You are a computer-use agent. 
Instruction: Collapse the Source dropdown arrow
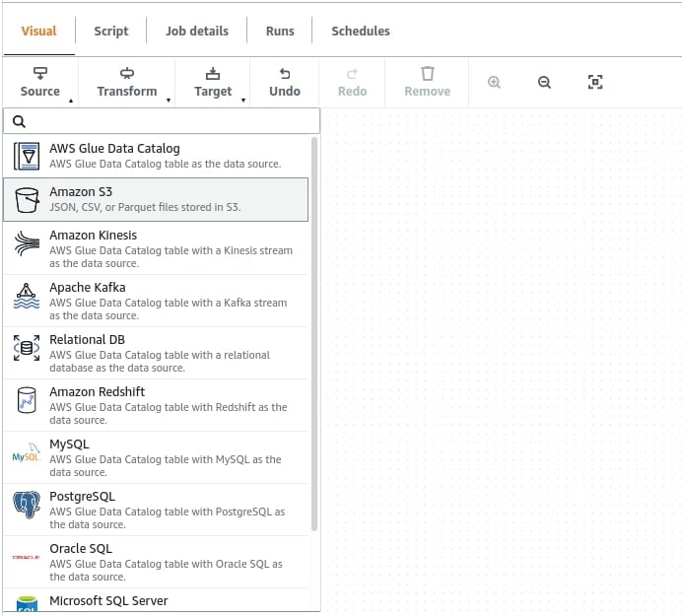[x=71, y=101]
